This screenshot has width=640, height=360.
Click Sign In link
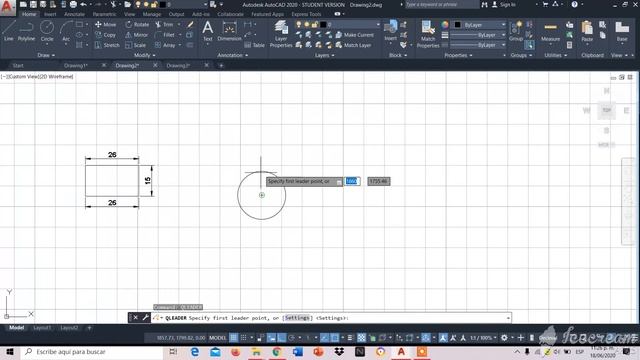point(507,4)
